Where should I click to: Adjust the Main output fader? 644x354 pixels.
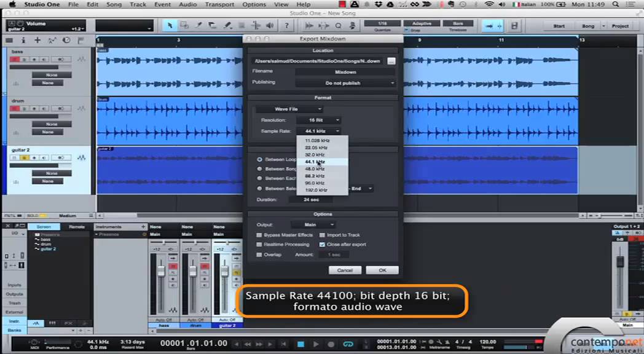[620, 262]
